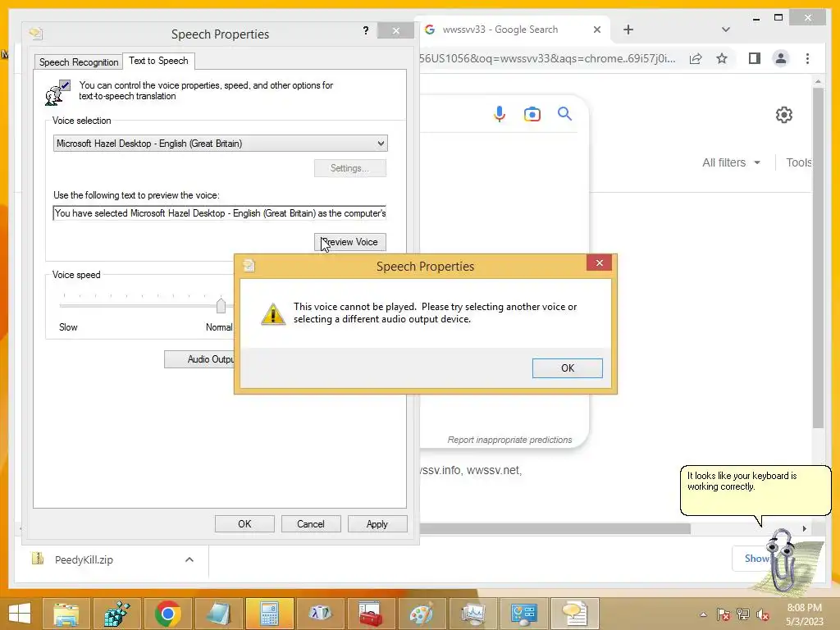
Task: Open the Windows Start button
Action: [20, 614]
